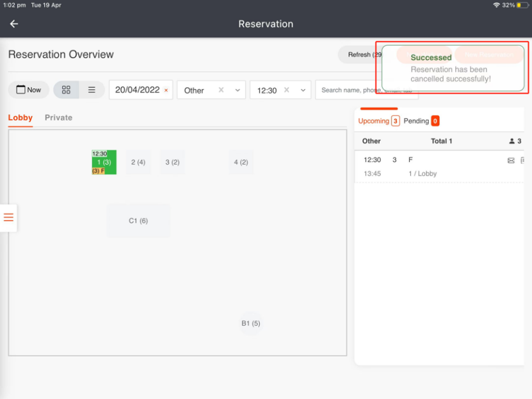Screen dimensions: 532x399
Task: Click the envelope icon on the 12:30 reservation
Action: pyautogui.click(x=511, y=160)
